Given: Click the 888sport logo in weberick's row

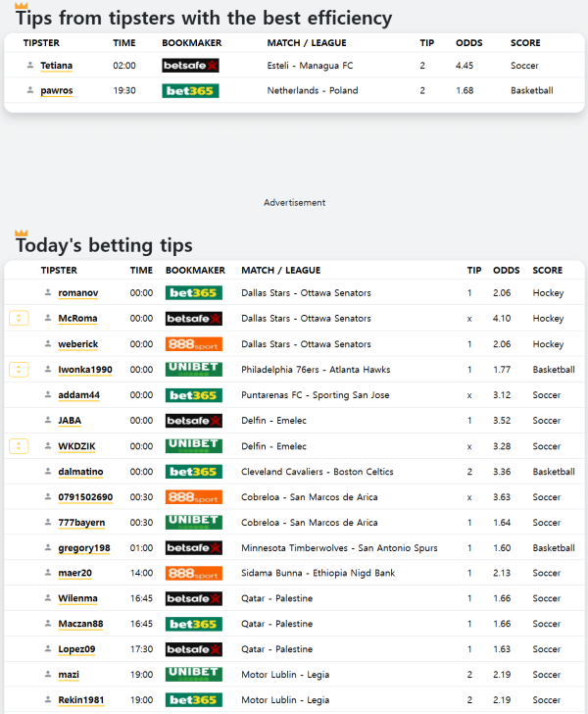Looking at the screenshot, I should click(x=193, y=344).
